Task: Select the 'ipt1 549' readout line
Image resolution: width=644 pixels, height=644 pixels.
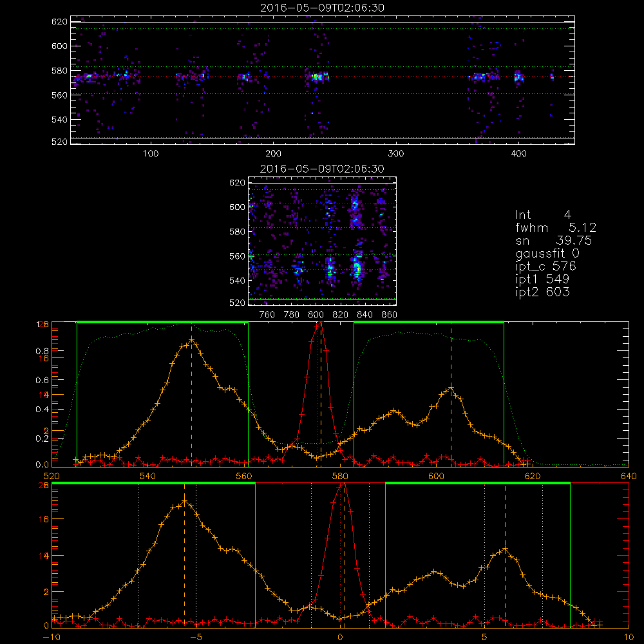Action: click(542, 279)
